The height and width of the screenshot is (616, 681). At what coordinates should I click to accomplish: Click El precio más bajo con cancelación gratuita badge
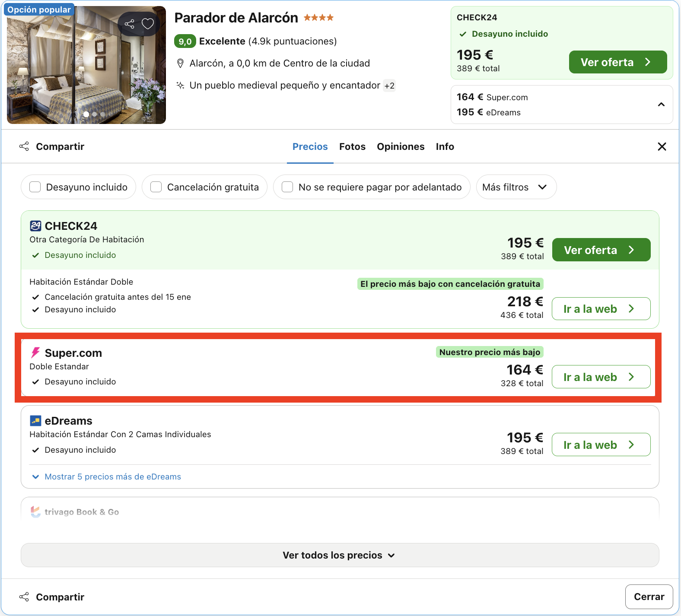[450, 284]
